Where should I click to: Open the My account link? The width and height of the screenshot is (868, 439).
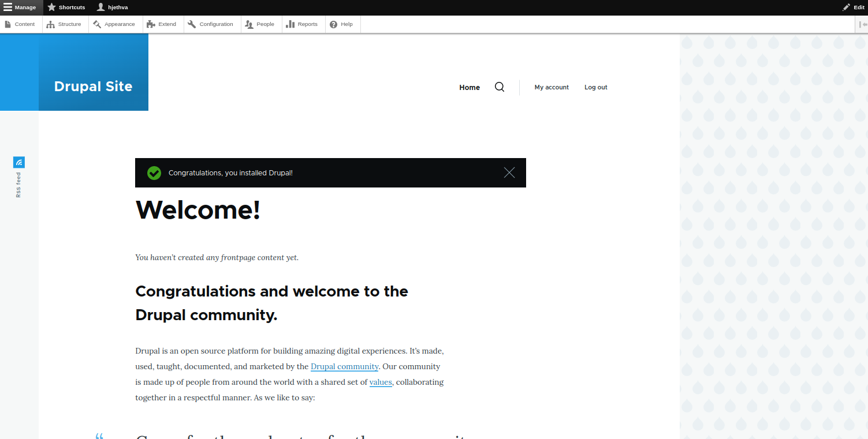pyautogui.click(x=552, y=88)
